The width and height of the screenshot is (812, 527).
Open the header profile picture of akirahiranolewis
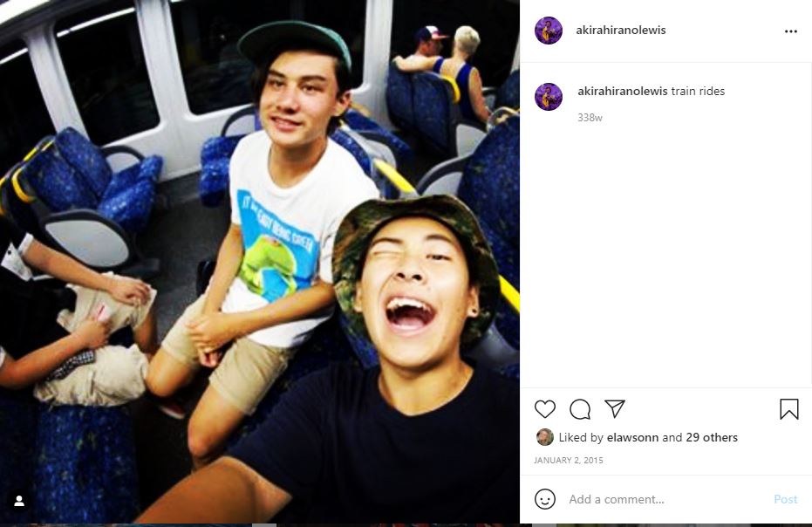click(549, 31)
